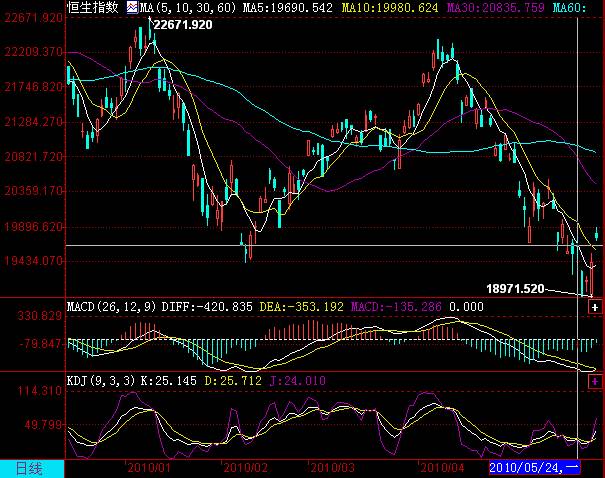
Task: Click the 22671.920 high price annotation
Action: point(183,25)
